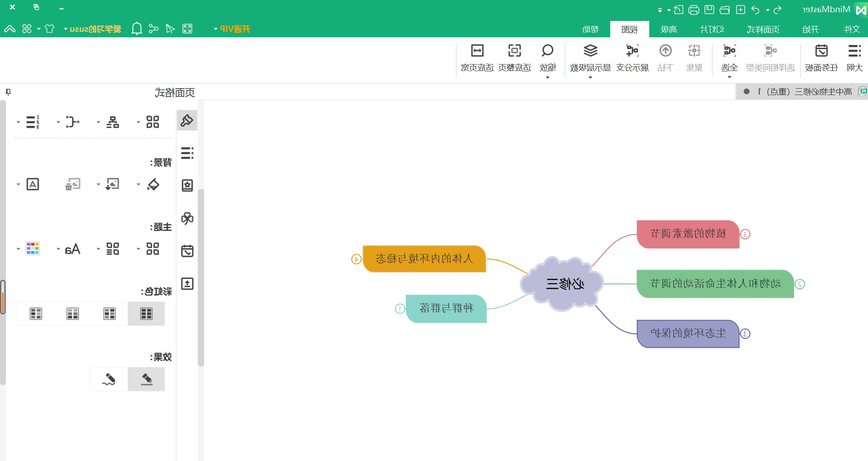868x461 pixels.
Task: Click the Drill Down (下钻) tool
Action: [665, 57]
